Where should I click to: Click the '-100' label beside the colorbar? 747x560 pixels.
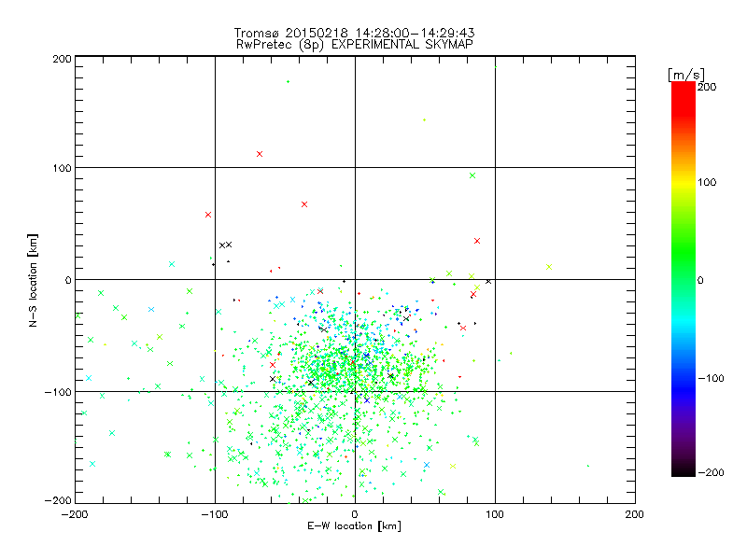(711, 378)
